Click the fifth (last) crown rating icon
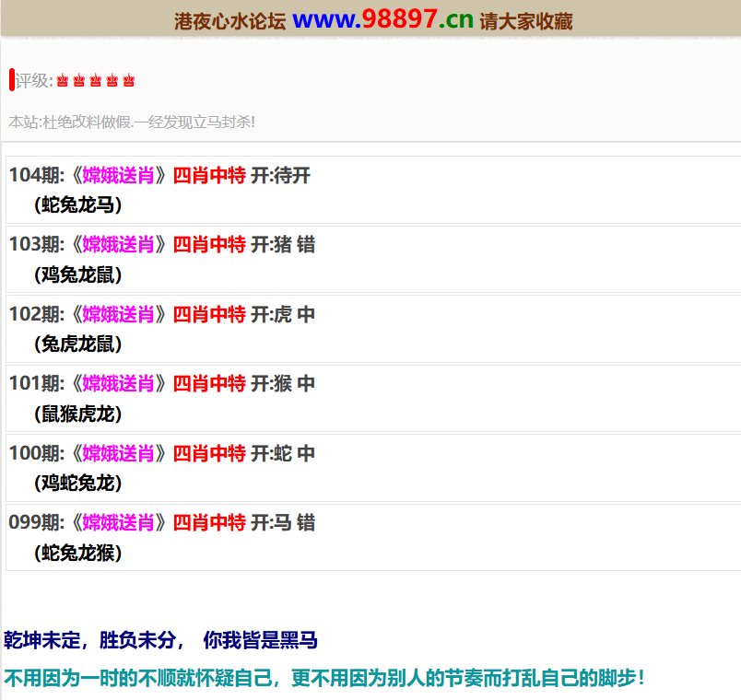The width and height of the screenshot is (741, 700). click(129, 81)
